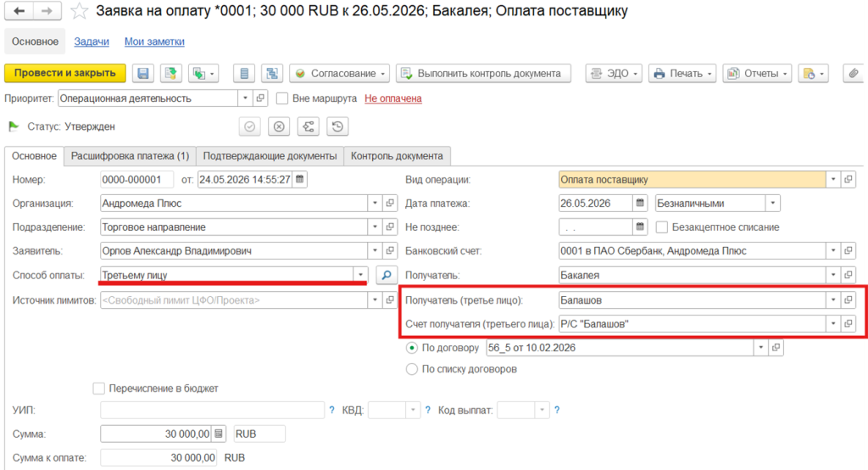Open the Источник лимитов record link icon
Image resolution: width=868 pixels, height=470 pixels.
point(390,299)
